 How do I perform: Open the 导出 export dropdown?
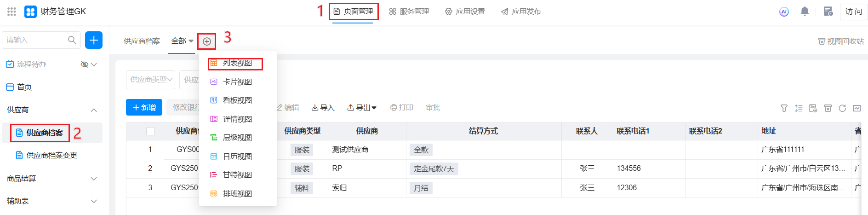[362, 108]
